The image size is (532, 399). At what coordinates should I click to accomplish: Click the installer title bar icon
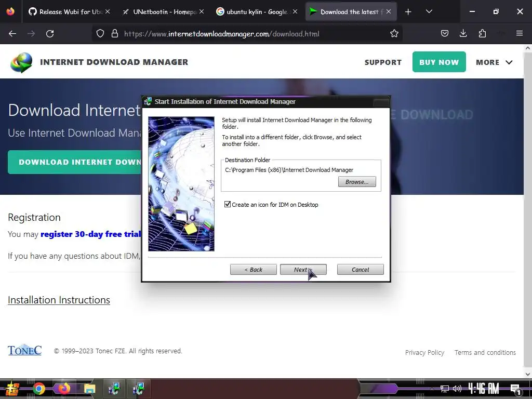[148, 101]
